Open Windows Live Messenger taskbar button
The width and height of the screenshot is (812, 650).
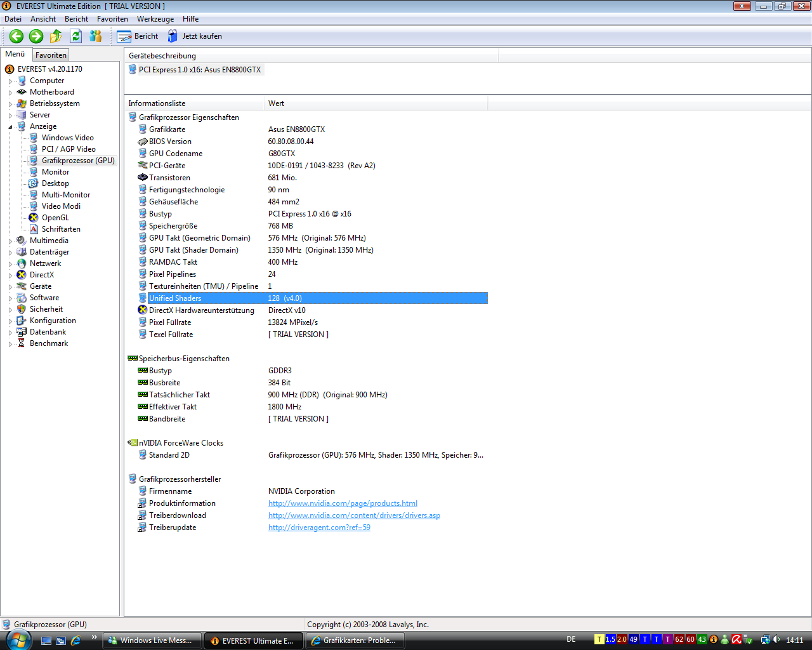152,640
